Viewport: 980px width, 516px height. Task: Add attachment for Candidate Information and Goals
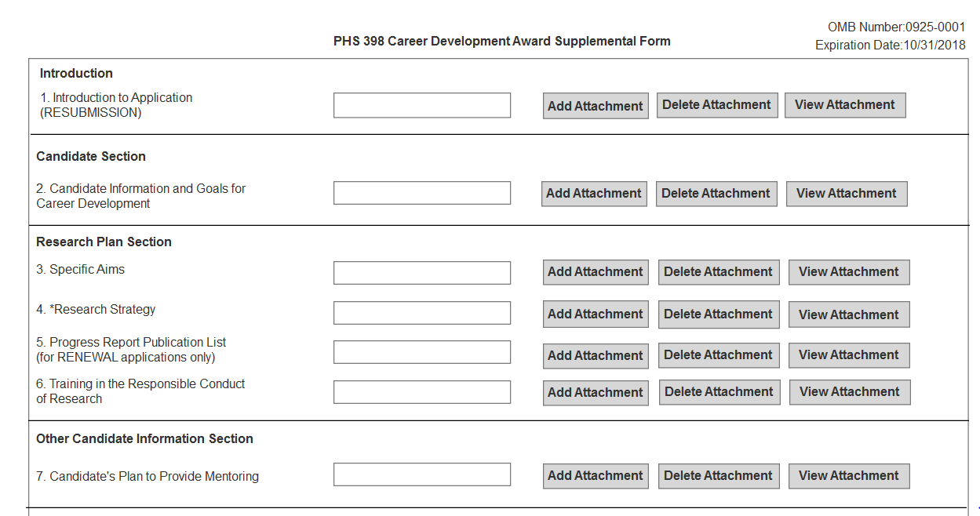(594, 194)
